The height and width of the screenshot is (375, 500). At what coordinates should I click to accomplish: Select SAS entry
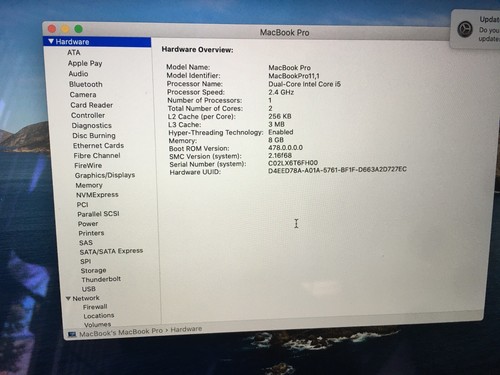(x=86, y=243)
